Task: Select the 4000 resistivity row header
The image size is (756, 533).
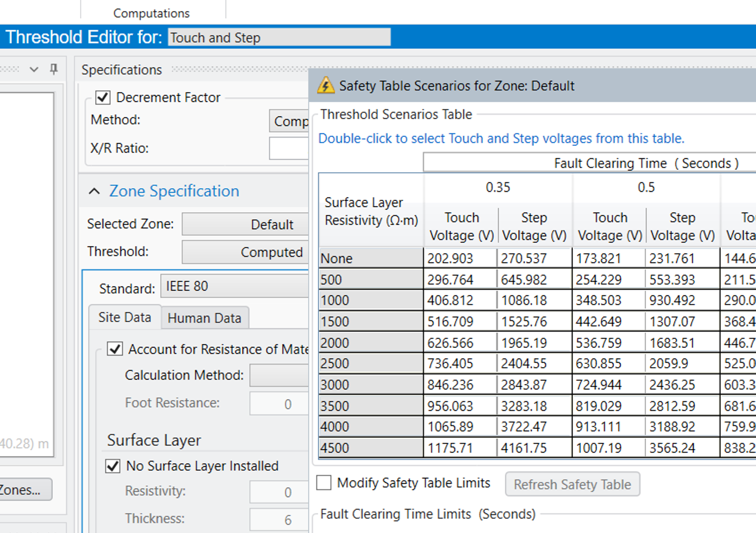Action: 371,427
